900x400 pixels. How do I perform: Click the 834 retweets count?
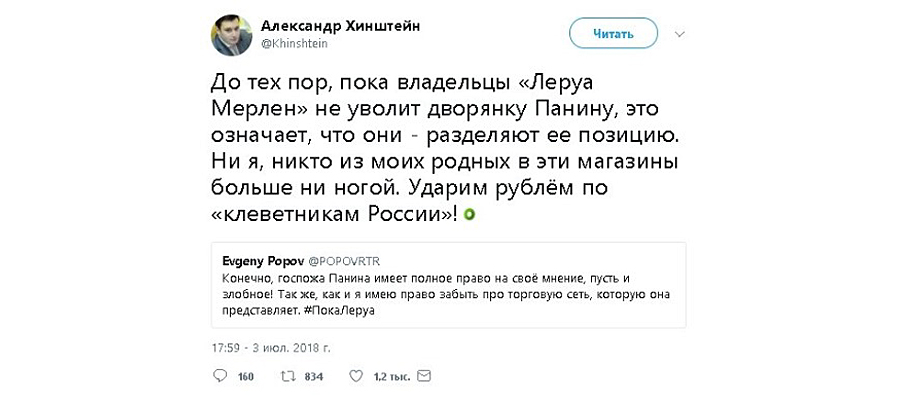pos(313,377)
